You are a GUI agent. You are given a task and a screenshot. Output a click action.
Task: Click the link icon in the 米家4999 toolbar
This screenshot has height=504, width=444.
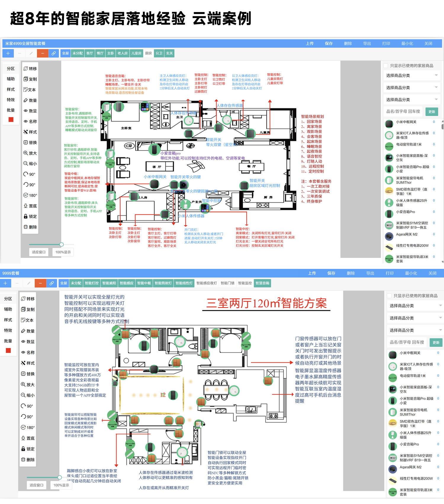click(x=54, y=53)
